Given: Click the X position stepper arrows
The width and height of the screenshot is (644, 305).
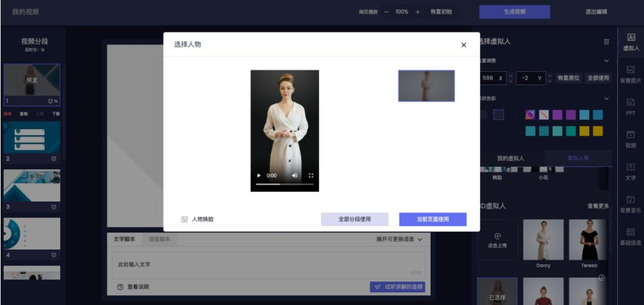Looking at the screenshot, I should pyautogui.click(x=511, y=78).
